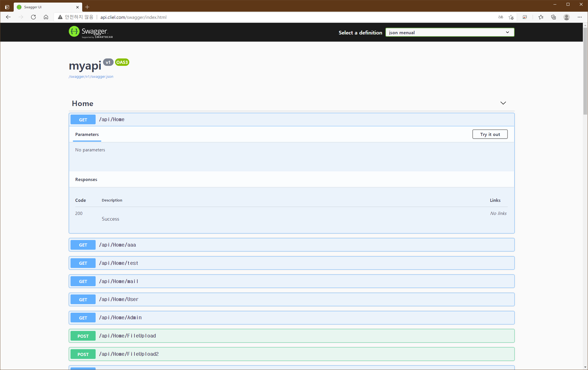Open the user profile icon
Image resolution: width=588 pixels, height=370 pixels.
pyautogui.click(x=567, y=17)
